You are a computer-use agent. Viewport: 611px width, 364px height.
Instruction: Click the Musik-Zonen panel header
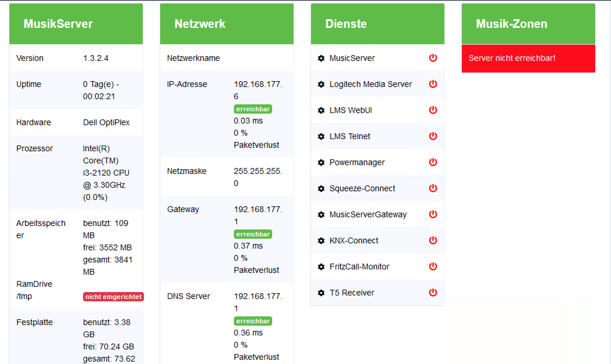point(528,24)
